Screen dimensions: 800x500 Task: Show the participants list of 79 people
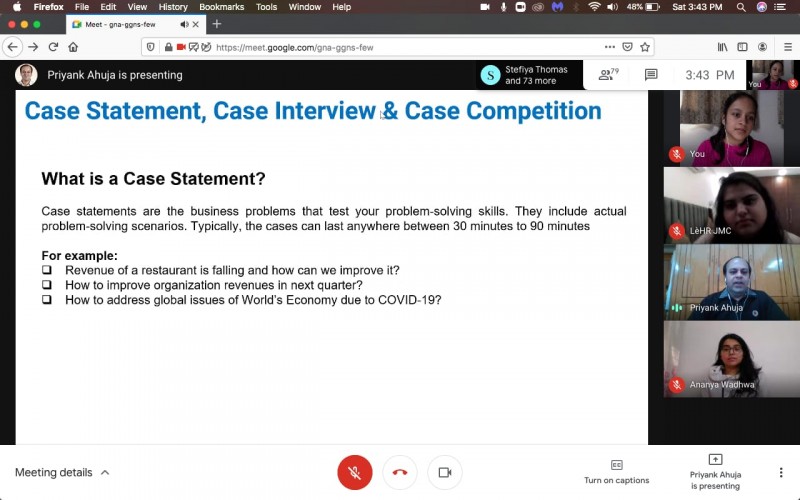pos(608,75)
